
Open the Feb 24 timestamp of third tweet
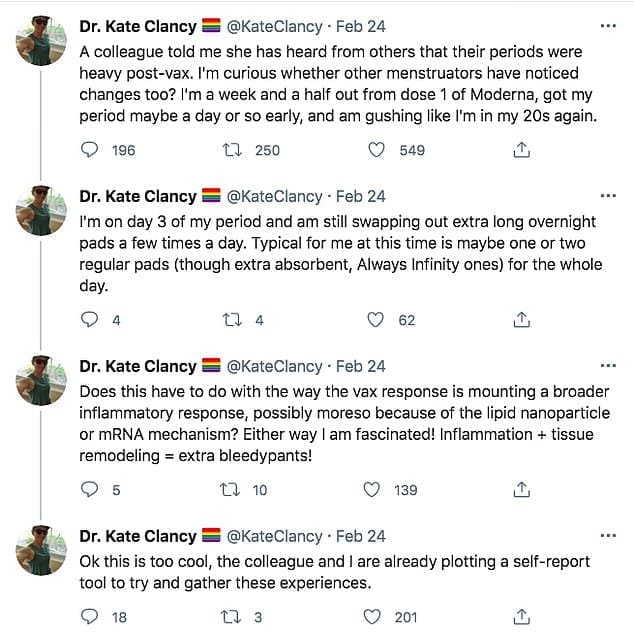pyautogui.click(x=361, y=367)
